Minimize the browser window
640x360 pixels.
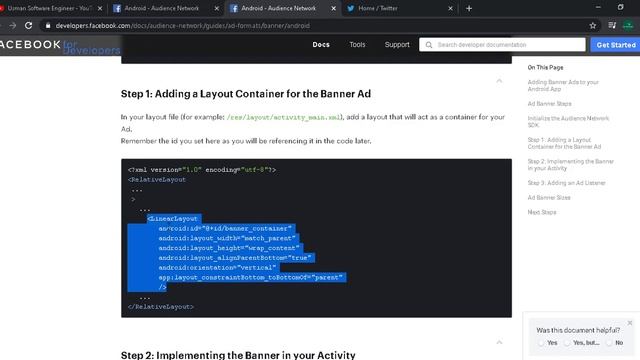pos(598,7)
